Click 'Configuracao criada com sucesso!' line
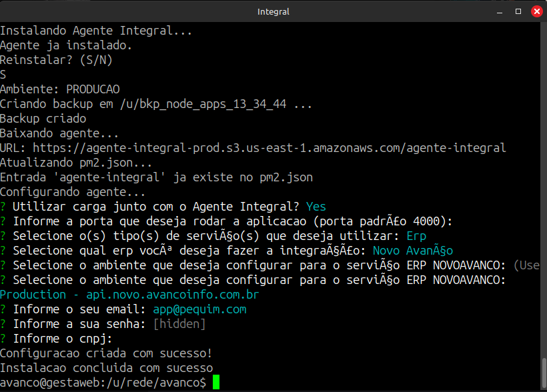Screen dimensions: 547x392 click(x=106, y=353)
